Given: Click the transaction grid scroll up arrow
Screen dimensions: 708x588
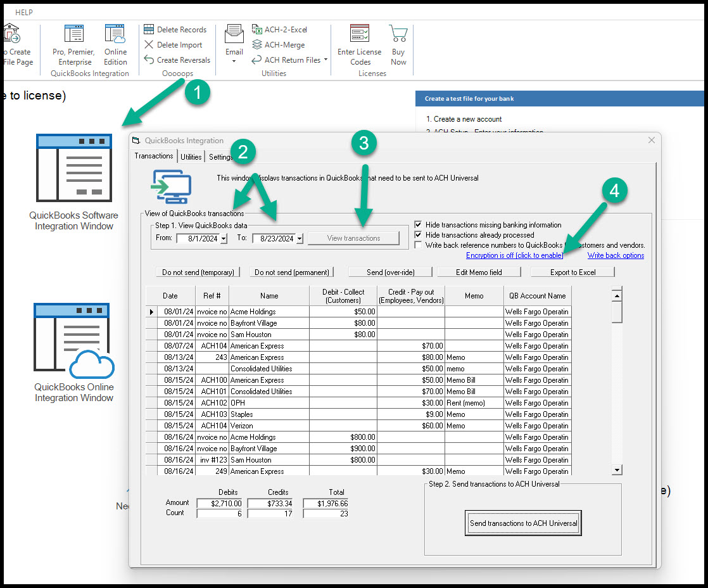Looking at the screenshot, I should pos(617,296).
